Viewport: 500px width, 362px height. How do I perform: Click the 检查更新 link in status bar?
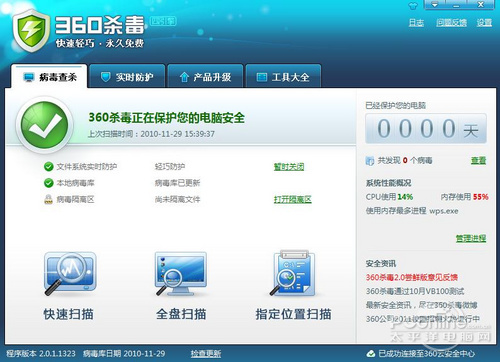point(206,353)
